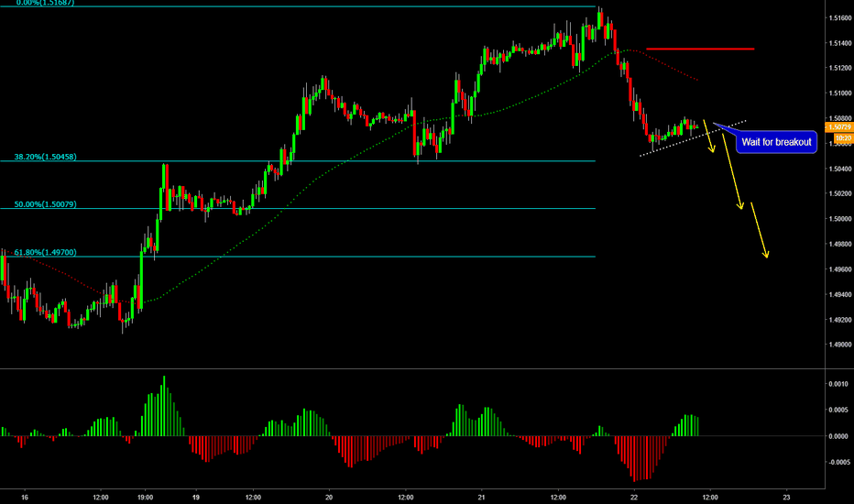Click the 1.51200 price axis label

[x=840, y=68]
